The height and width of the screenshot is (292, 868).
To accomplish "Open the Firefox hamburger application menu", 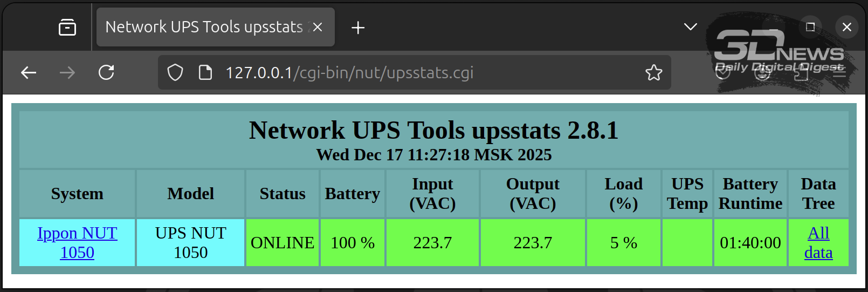I will pyautogui.click(x=839, y=72).
